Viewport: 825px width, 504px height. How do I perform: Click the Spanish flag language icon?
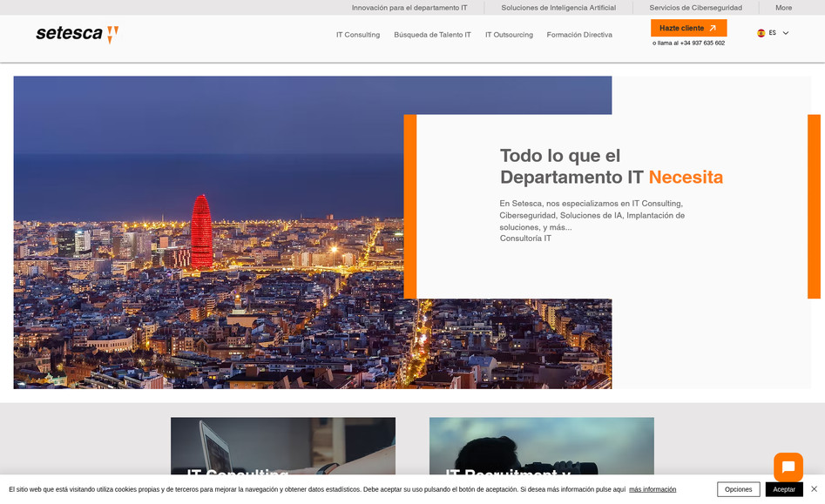760,33
